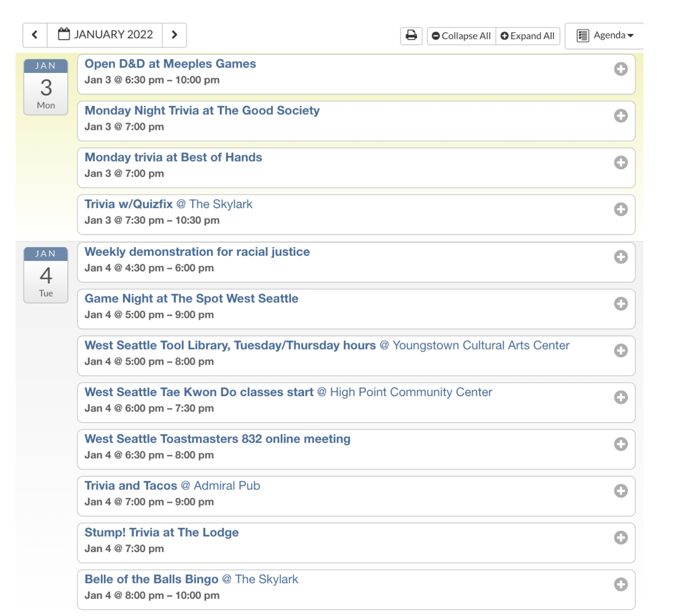Print the calendar with the printer icon

411,35
